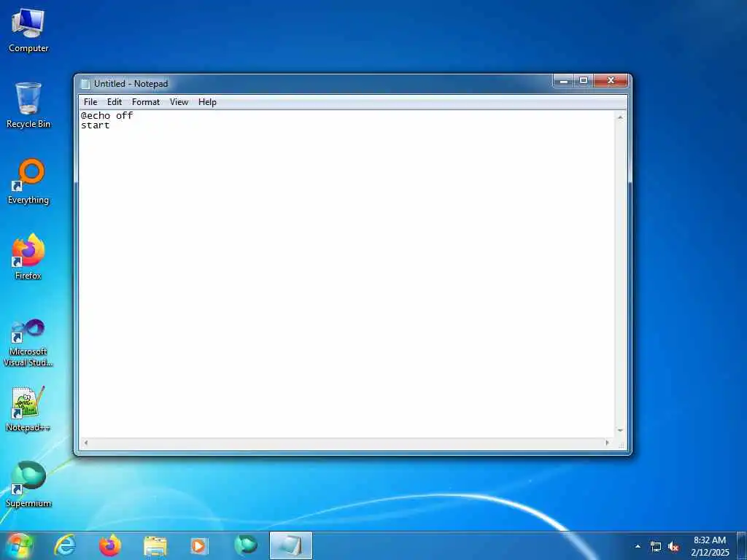Select the Recycle Bin desktop icon

[28, 105]
